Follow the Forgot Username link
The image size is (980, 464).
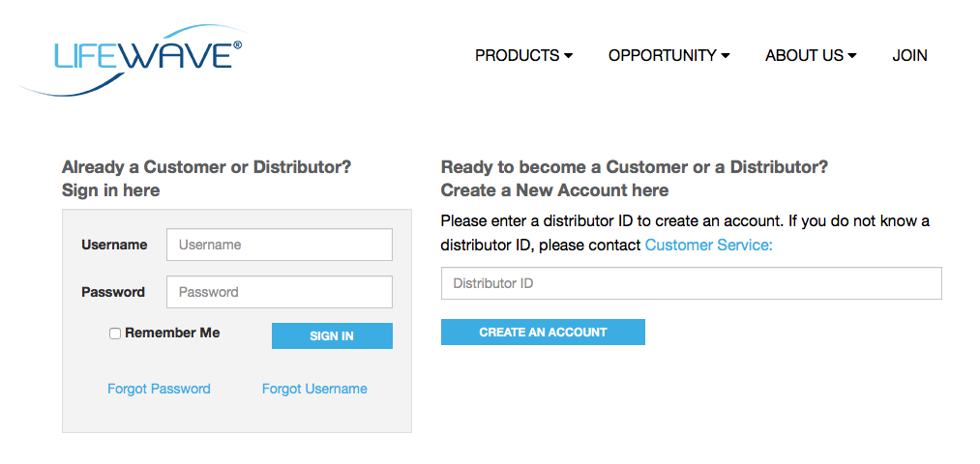pos(314,389)
